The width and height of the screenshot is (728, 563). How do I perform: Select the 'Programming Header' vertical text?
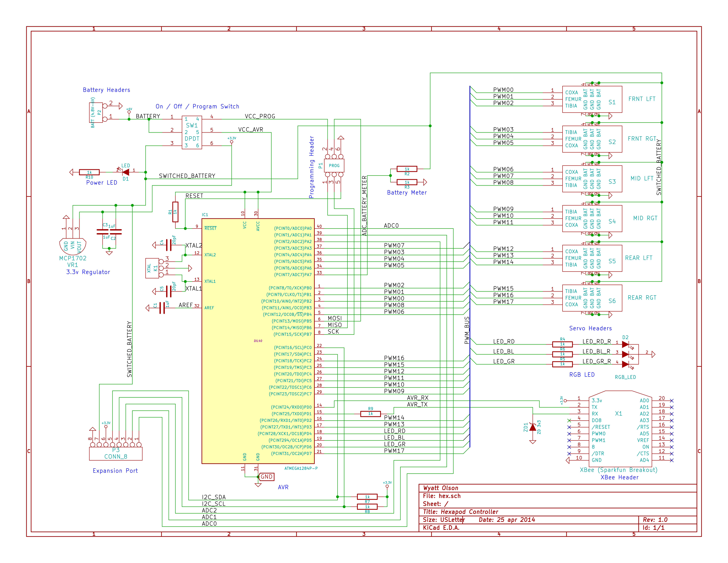tap(311, 167)
